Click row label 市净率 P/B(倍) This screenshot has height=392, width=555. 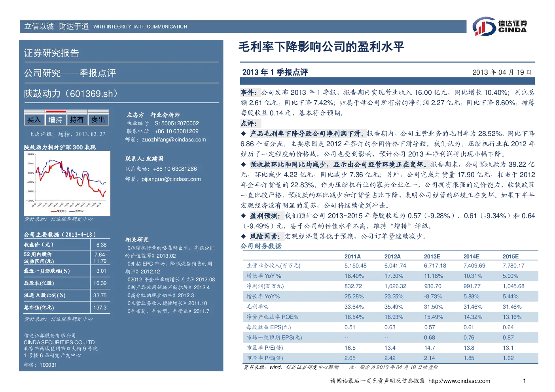click(x=265, y=358)
